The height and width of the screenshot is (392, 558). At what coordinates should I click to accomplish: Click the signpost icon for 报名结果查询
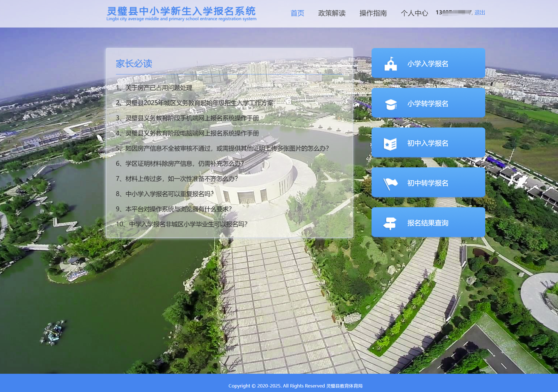390,224
